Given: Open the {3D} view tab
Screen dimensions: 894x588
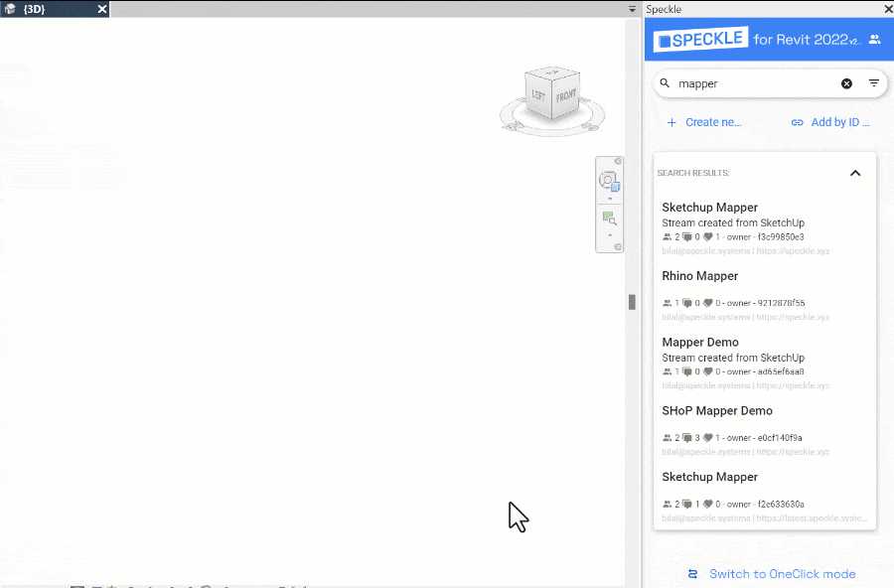Looking at the screenshot, I should coord(55,9).
